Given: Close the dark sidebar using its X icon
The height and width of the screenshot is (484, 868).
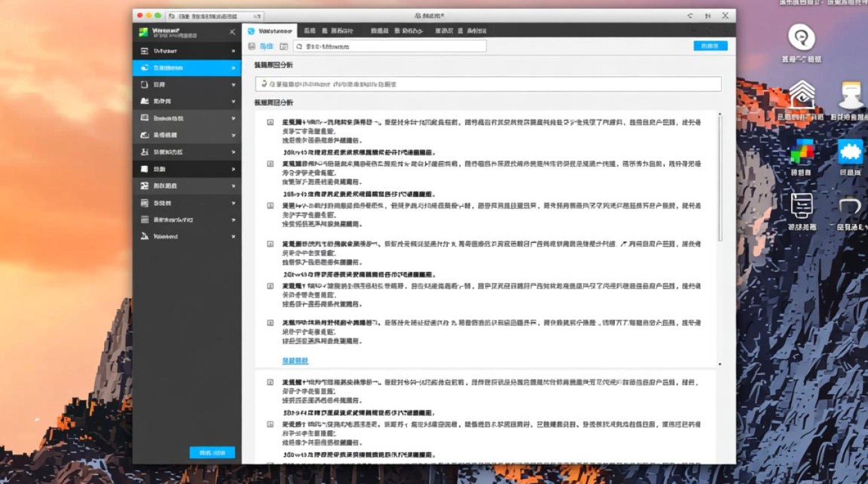Looking at the screenshot, I should click(232, 32).
